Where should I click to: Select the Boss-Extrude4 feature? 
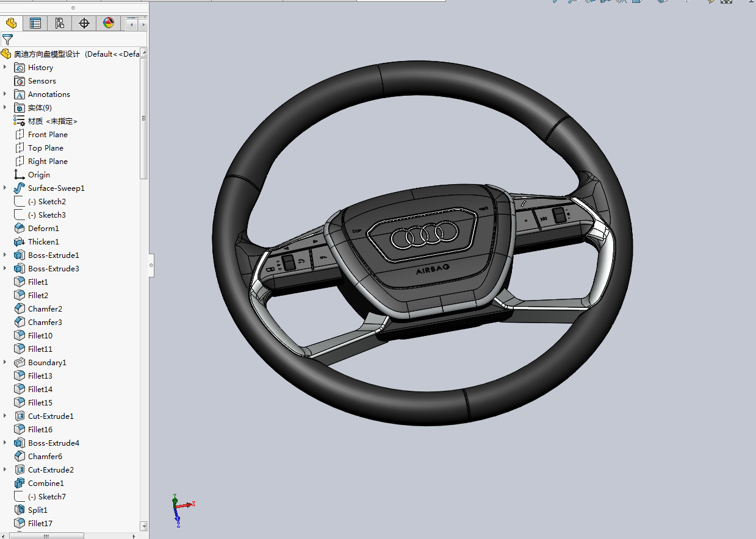pyautogui.click(x=54, y=443)
